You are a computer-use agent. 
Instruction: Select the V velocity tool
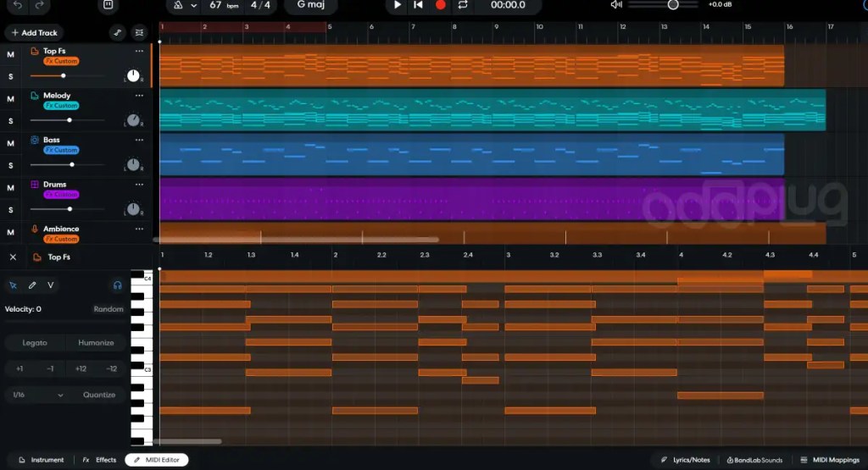click(x=50, y=285)
